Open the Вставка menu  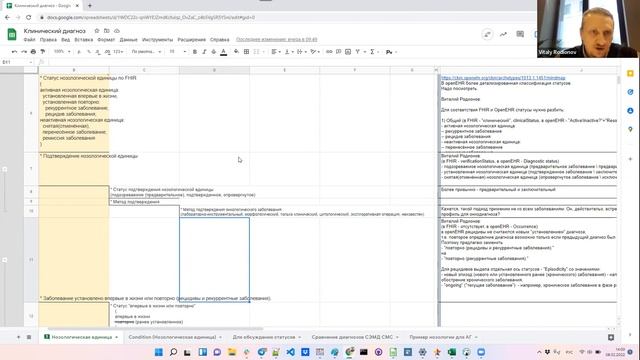click(x=84, y=40)
